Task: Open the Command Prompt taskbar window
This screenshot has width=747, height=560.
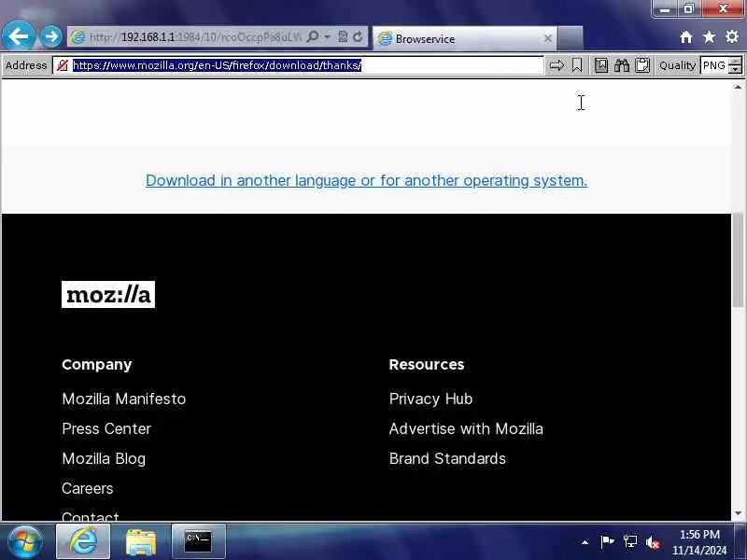Action: [198, 542]
